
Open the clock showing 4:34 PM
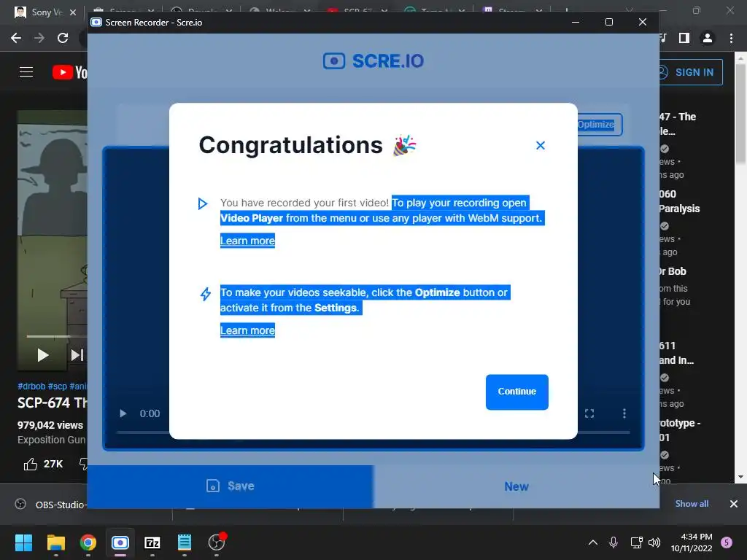[692, 542]
